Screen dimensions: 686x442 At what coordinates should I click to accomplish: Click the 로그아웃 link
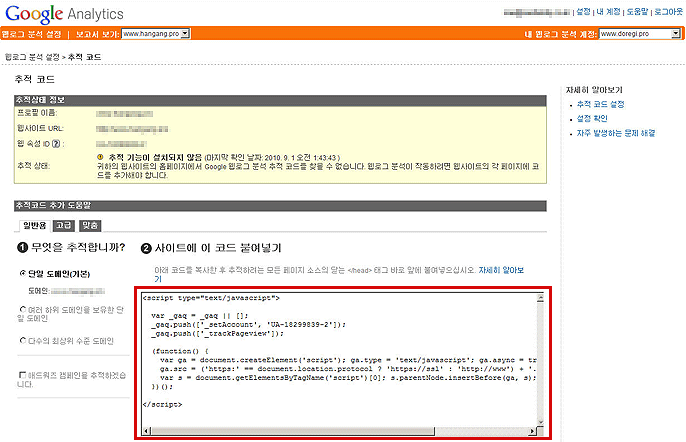point(668,12)
